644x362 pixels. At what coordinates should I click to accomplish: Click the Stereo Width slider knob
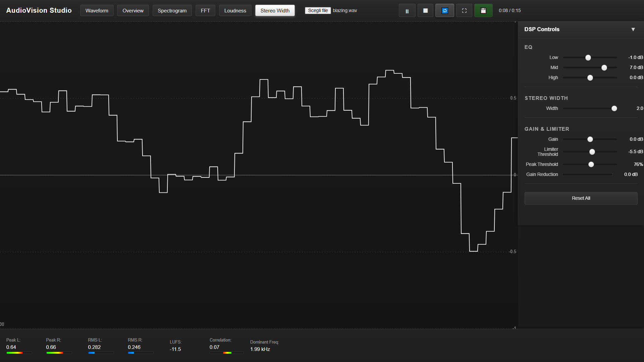[x=614, y=109]
